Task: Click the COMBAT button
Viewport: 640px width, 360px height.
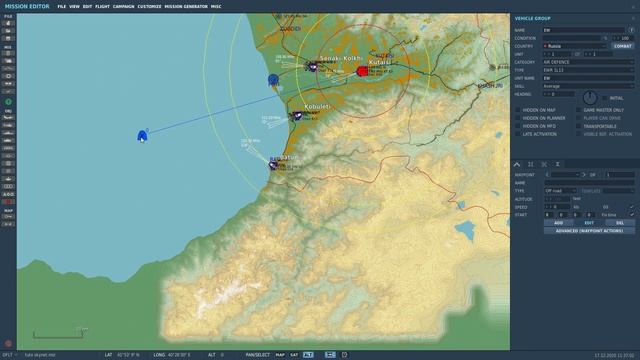Action: click(623, 46)
